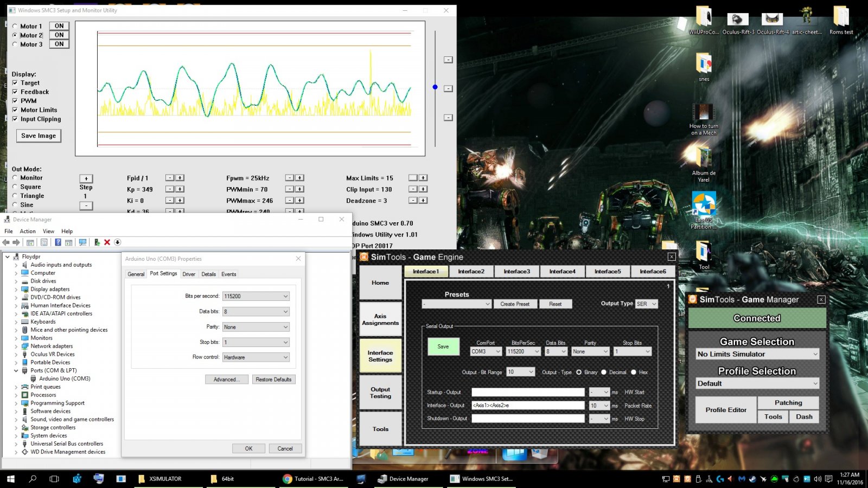Click the Save Image button
Screen dimensions: 868x488
tap(39, 136)
